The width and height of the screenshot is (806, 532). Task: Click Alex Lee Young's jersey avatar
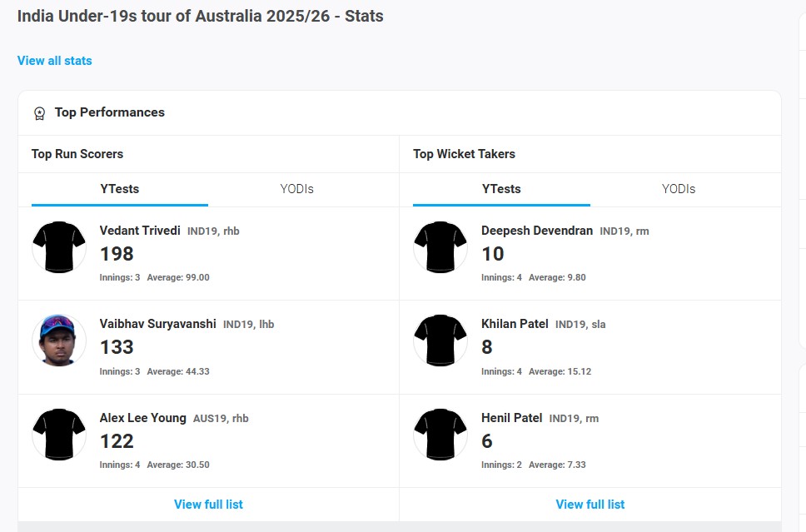pos(59,435)
